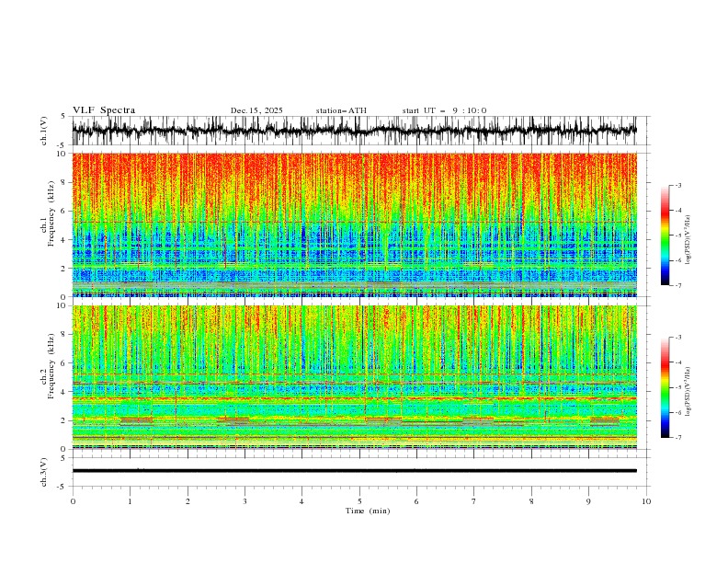The image size is (728, 563).
Task: Click the time axis tick label "5"
Action: 359,501
